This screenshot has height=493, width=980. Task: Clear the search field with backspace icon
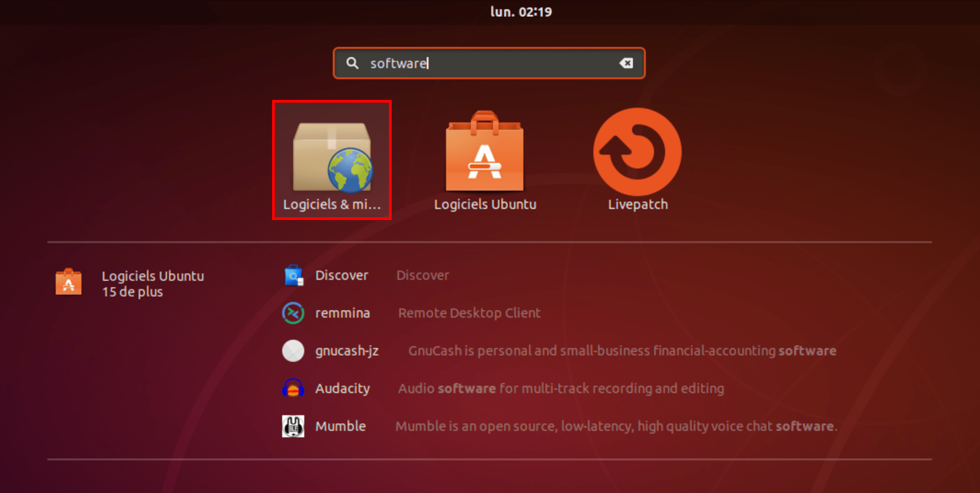pos(626,63)
